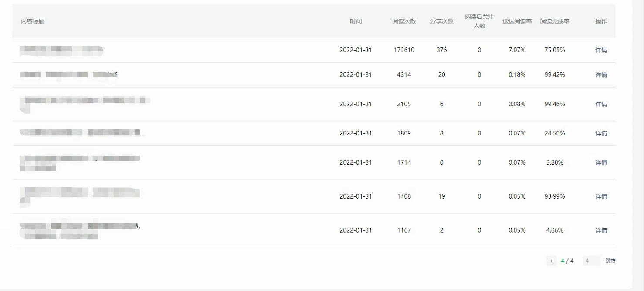Click the 内容标题 column header

tap(33, 21)
